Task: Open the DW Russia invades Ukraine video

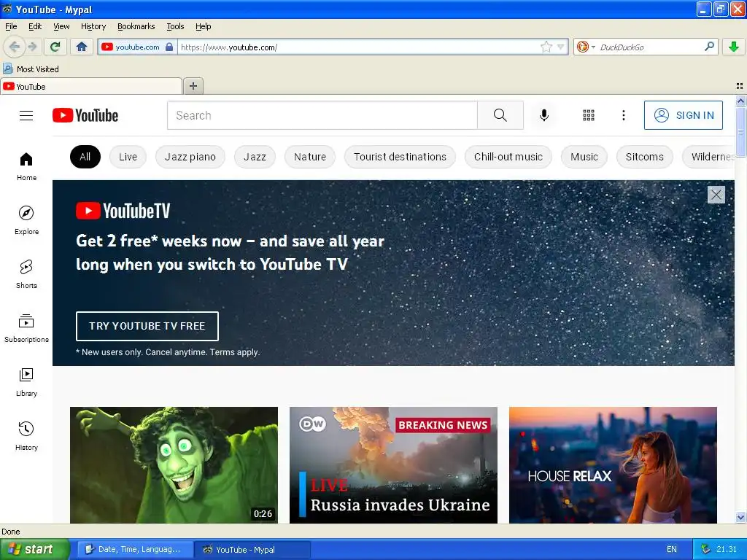Action: click(x=393, y=464)
